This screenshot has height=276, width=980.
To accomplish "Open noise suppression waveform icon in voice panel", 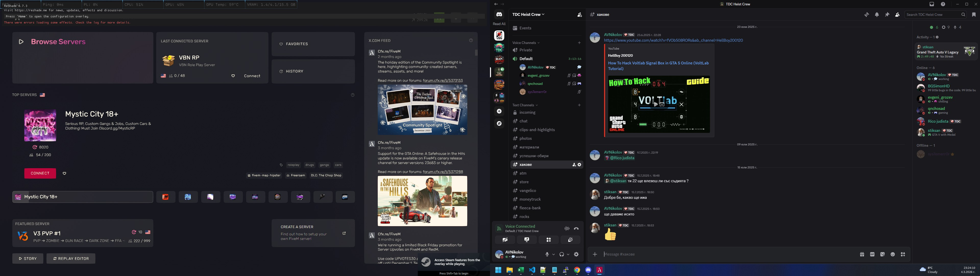I will [567, 229].
